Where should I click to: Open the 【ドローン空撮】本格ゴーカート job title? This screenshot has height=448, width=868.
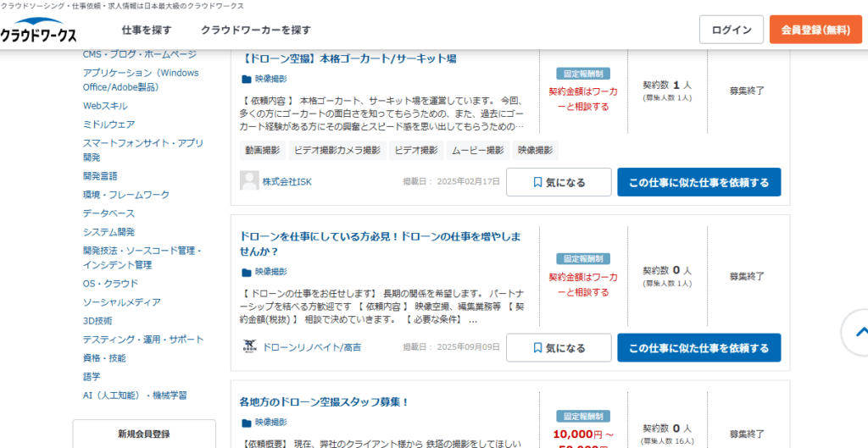pyautogui.click(x=348, y=59)
